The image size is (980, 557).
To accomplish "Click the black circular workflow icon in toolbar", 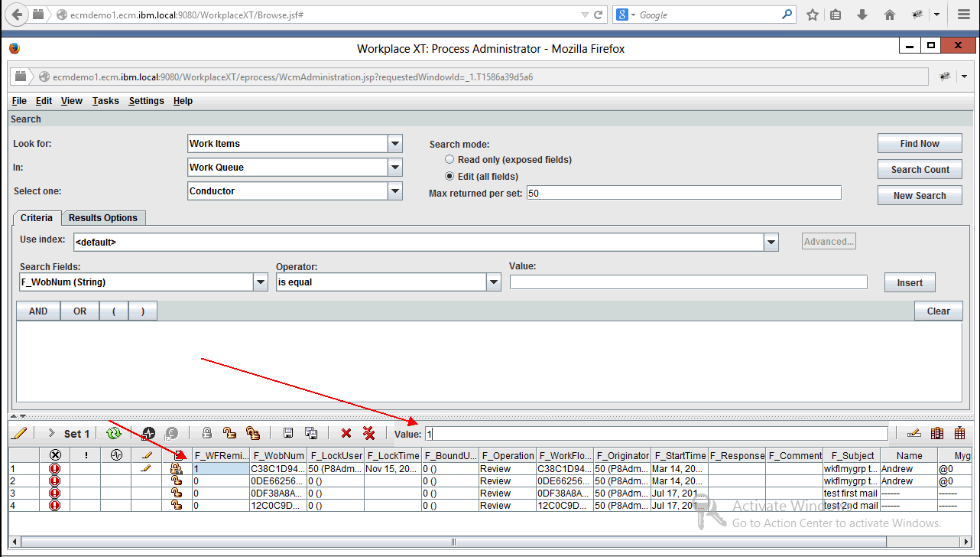I will tap(148, 434).
